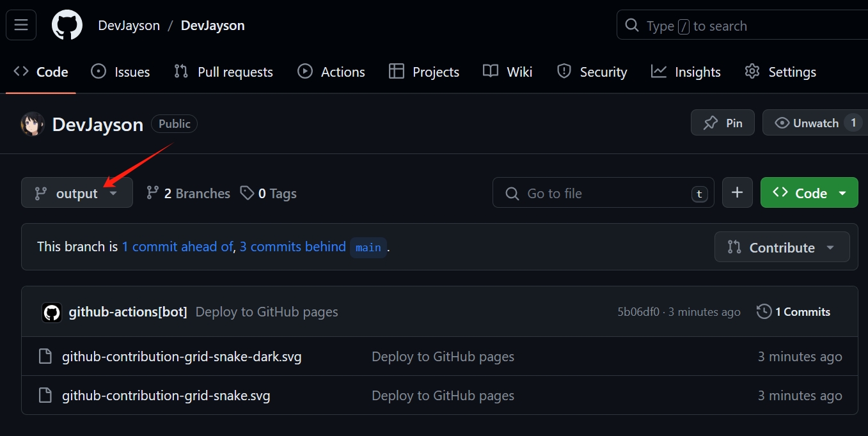This screenshot has width=868, height=436.
Task: Open github-contribution-grid-snake-dark.svg file
Action: pyautogui.click(x=182, y=357)
